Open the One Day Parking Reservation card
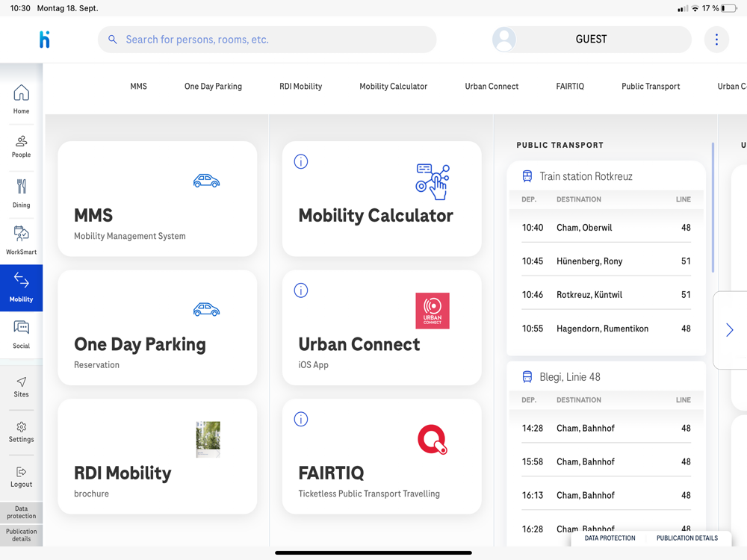747x560 pixels. 157,328
